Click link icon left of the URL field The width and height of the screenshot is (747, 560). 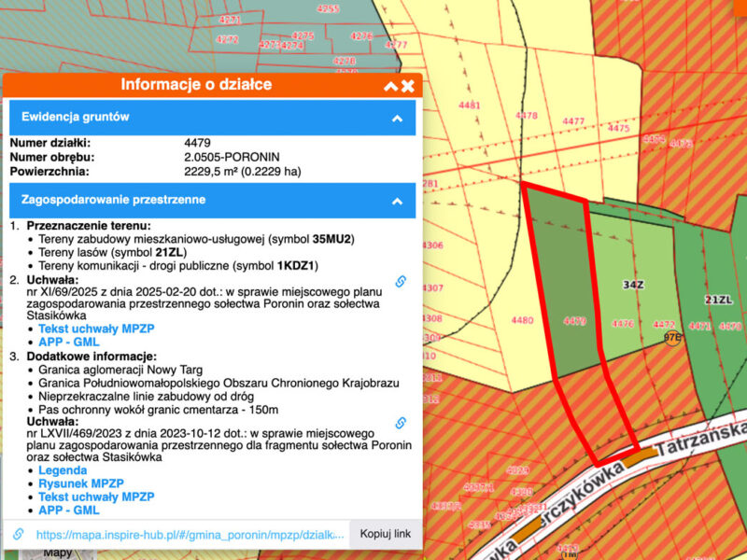point(19,534)
